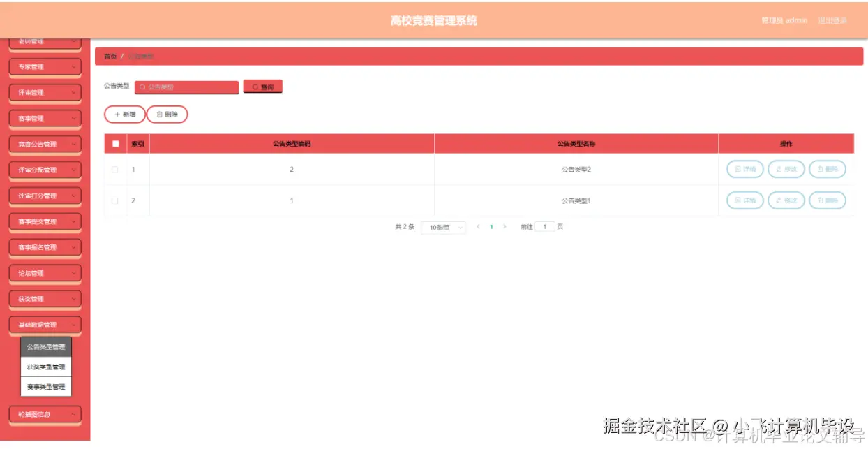Open the 赛事类型管理 submenu item

[x=46, y=387]
